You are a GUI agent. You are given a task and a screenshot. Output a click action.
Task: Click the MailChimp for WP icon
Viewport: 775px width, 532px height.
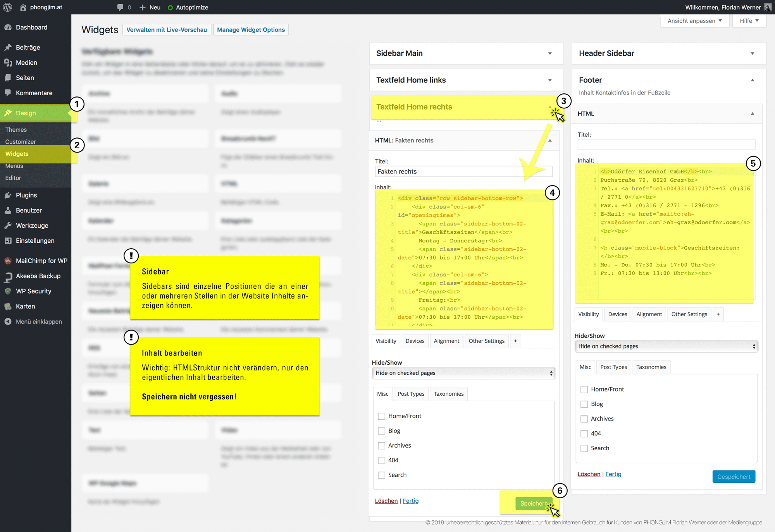8,261
